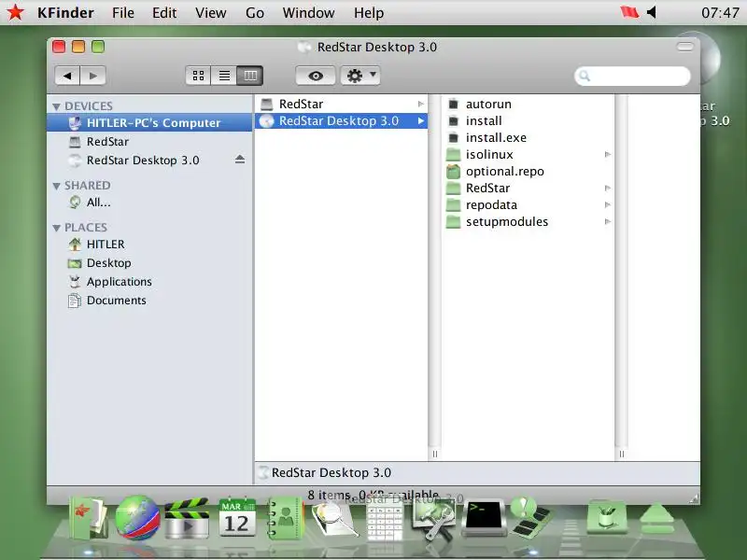Select HITLER-PC's Computer in sidebar
747x560 pixels.
[x=149, y=123]
